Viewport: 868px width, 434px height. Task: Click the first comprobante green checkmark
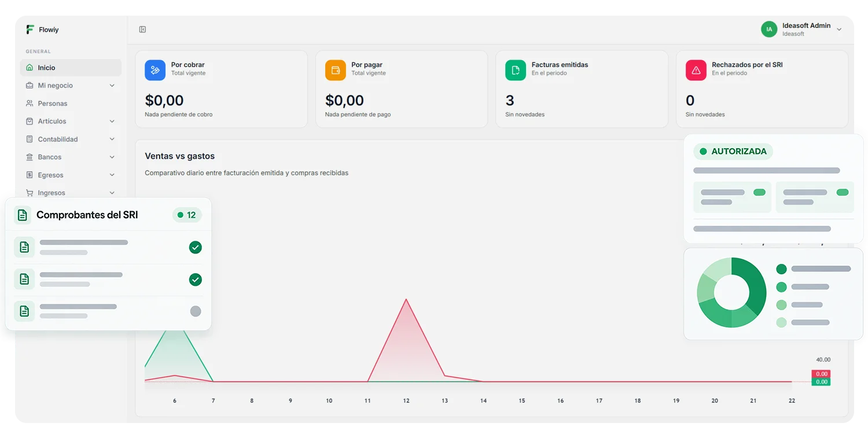(196, 248)
